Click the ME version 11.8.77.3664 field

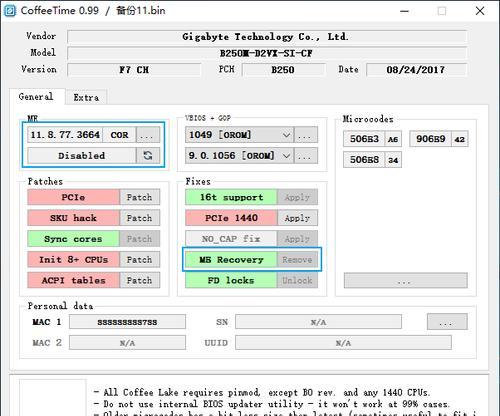[65, 135]
